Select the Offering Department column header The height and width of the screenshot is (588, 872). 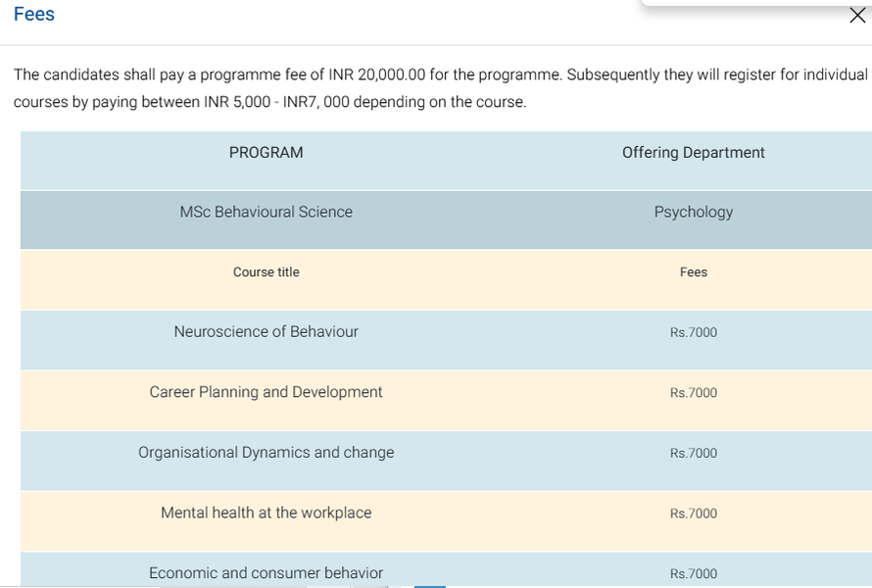[x=693, y=153]
